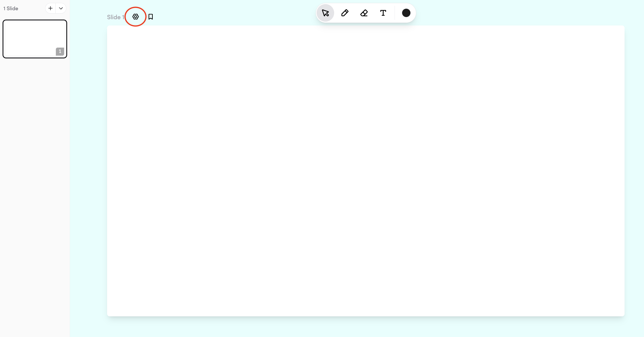Switch to the Eraser tool
Image resolution: width=644 pixels, height=337 pixels.
tap(364, 13)
